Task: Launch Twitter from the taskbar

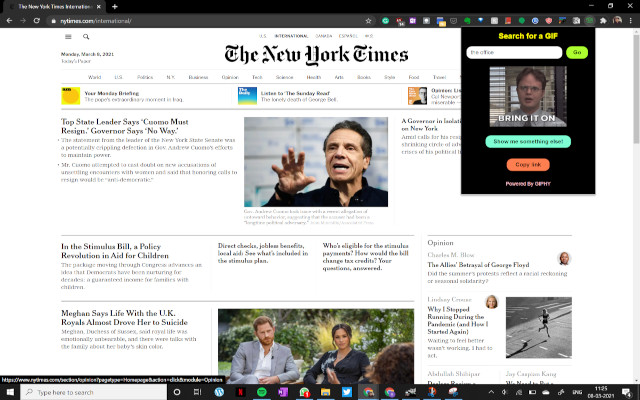Action: click(x=347, y=392)
